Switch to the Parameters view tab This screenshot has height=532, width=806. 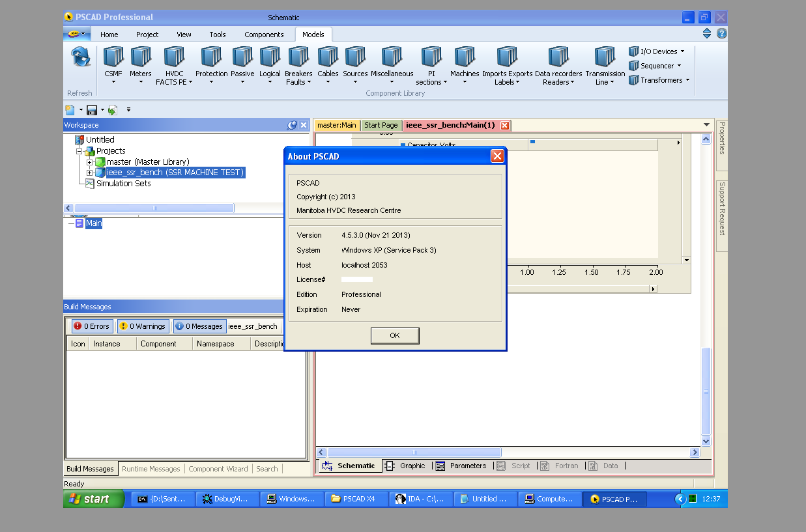click(461, 466)
